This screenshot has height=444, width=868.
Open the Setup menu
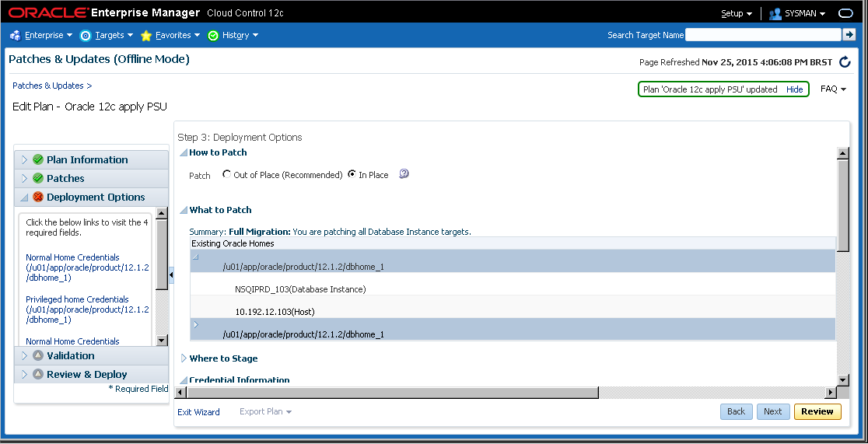coord(737,13)
